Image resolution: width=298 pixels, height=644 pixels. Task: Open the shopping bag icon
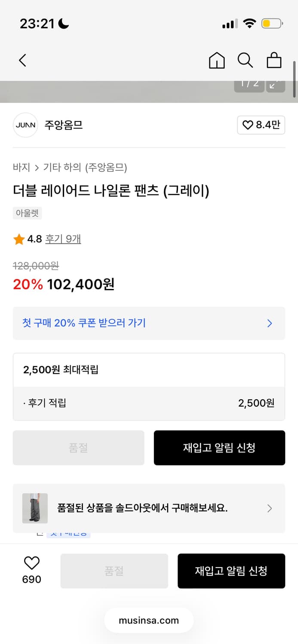(274, 61)
